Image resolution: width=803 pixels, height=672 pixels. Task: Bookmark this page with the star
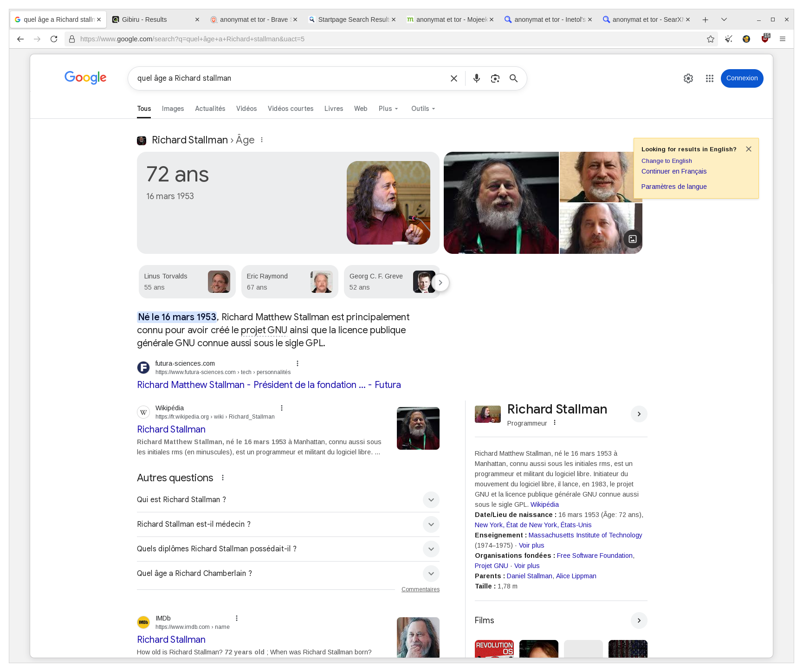pos(710,39)
